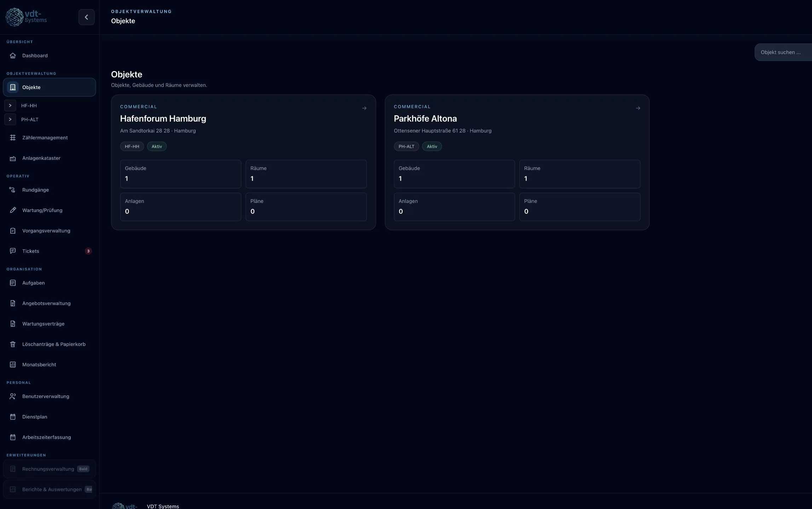Click the Objekte building icon

tap(13, 87)
